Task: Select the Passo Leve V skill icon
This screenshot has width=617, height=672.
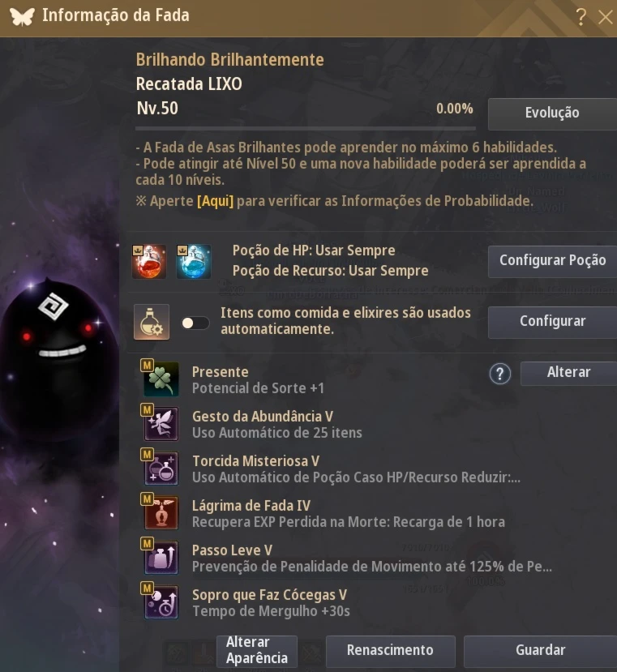Action: click(x=161, y=558)
